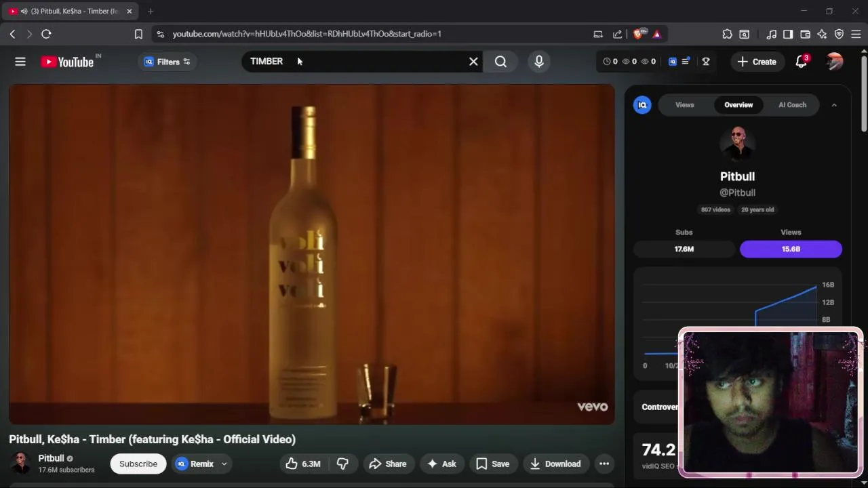Open browser extensions puzzle icon
This screenshot has width=868, height=488.
(x=727, y=34)
